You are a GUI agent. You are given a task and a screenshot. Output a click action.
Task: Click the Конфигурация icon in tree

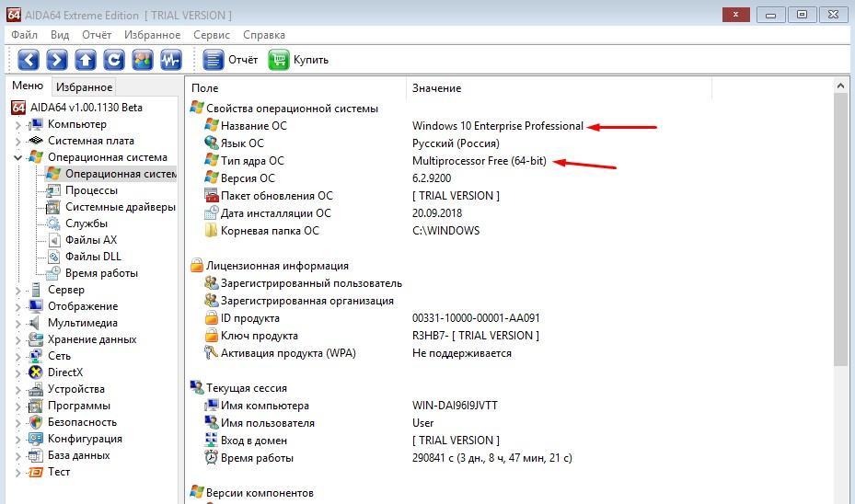point(36,439)
